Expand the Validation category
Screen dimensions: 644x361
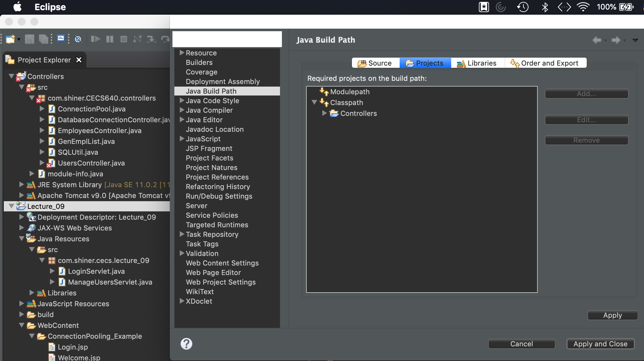click(182, 253)
